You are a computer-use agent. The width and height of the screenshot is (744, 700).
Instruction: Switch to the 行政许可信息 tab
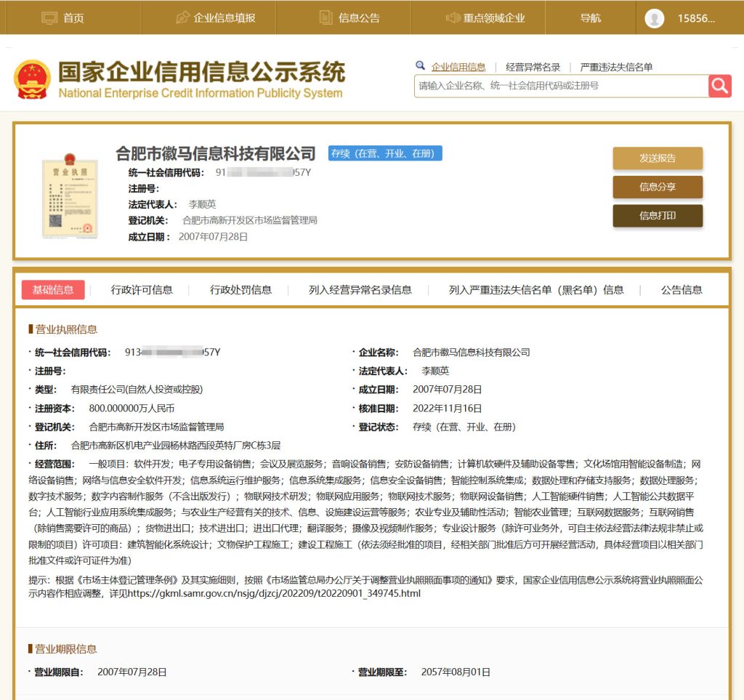142,289
